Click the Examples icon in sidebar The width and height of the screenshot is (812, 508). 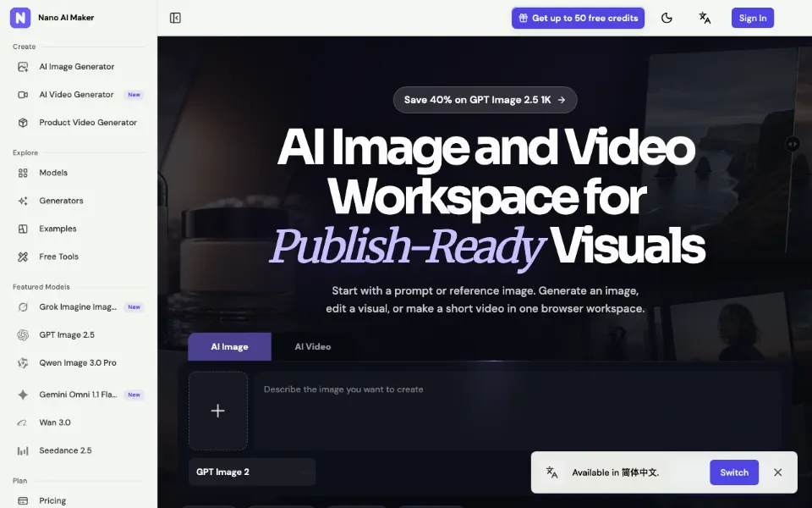click(23, 229)
